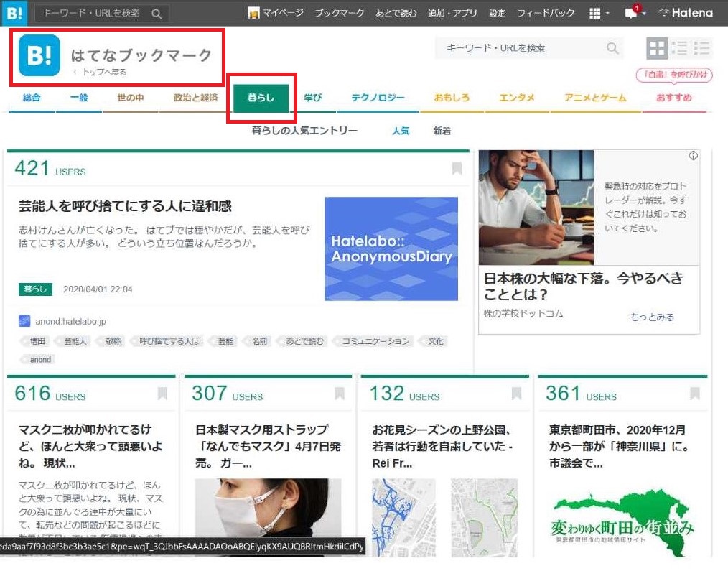Click the large Hatena Bookmark B! logo
Image resolution: width=728 pixels, height=571 pixels.
coord(39,55)
